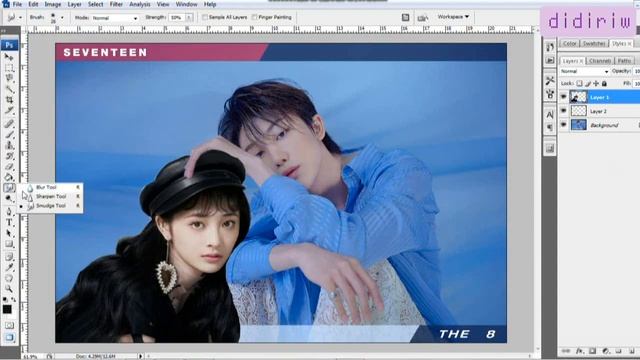Open status bar document info arrow
This screenshot has width=640, height=360.
(140, 356)
